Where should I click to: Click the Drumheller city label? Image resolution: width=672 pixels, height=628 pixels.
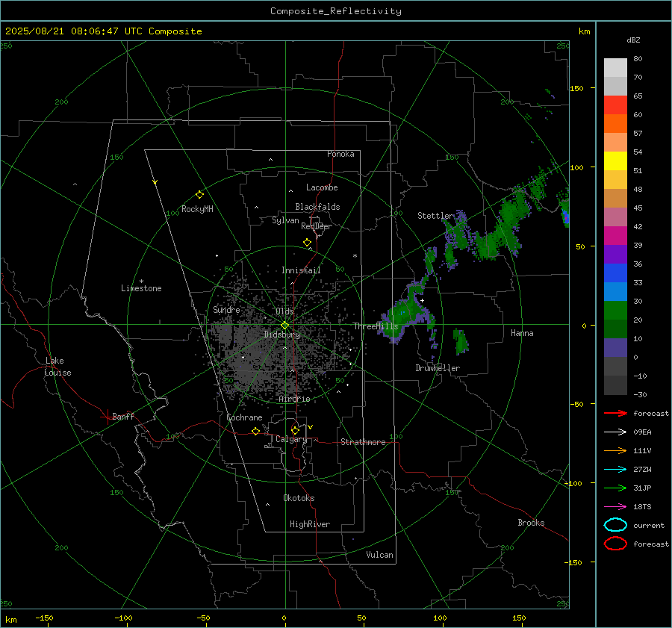438,368
